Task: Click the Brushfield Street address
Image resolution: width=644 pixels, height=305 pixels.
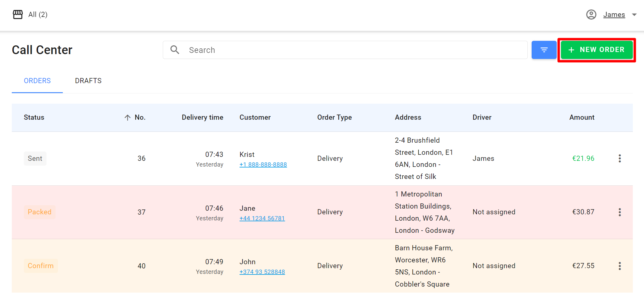Action: click(424, 158)
